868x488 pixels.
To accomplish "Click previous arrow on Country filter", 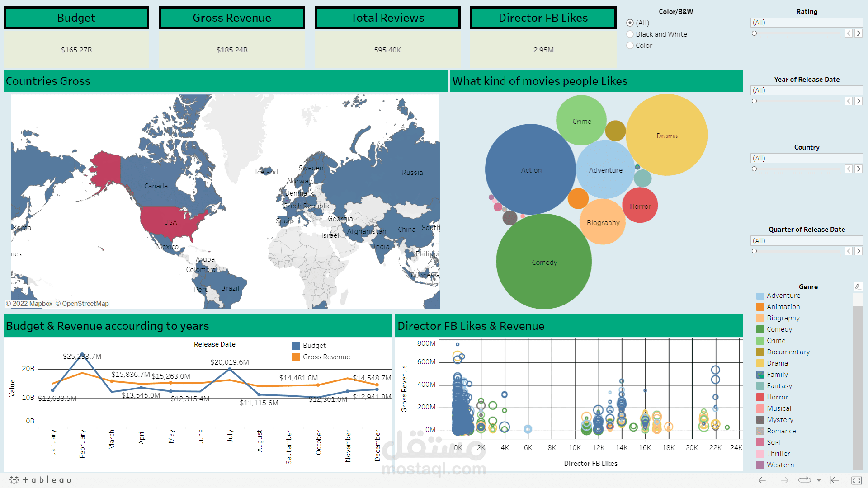I will (849, 169).
